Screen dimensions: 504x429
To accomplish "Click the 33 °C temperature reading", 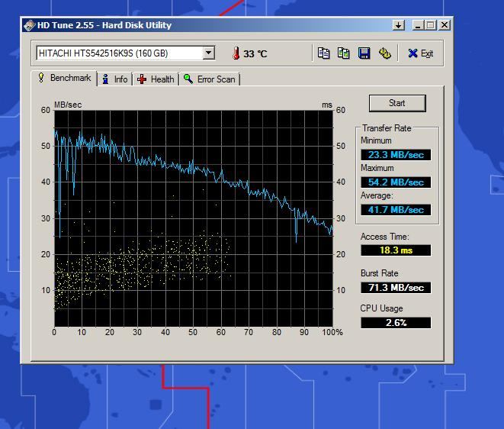I will click(x=255, y=53).
